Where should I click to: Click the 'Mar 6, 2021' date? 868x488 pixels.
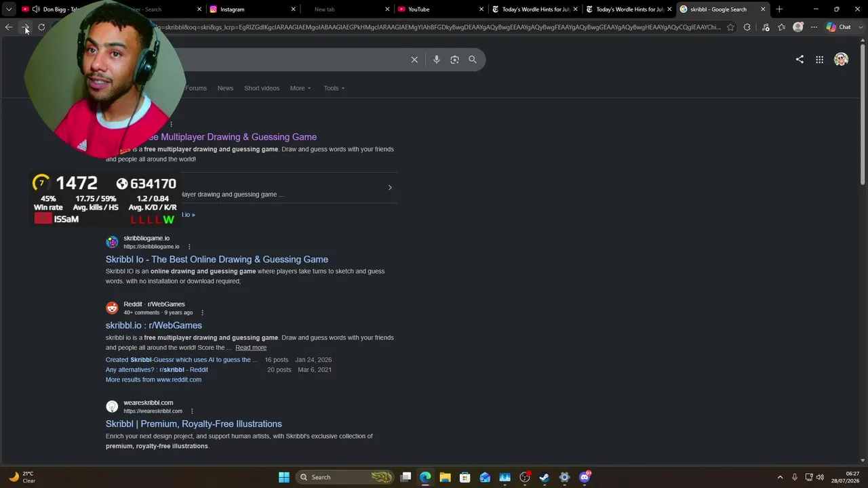pos(313,370)
